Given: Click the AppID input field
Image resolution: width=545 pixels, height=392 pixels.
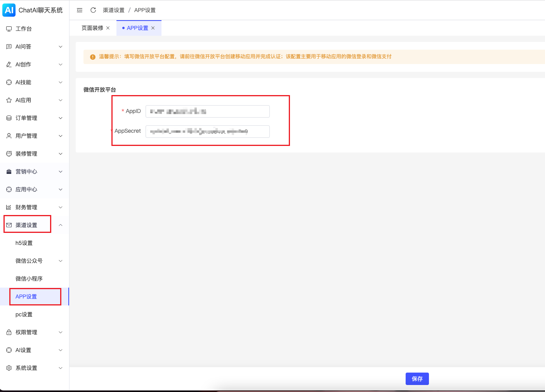Looking at the screenshot, I should pyautogui.click(x=208, y=111).
